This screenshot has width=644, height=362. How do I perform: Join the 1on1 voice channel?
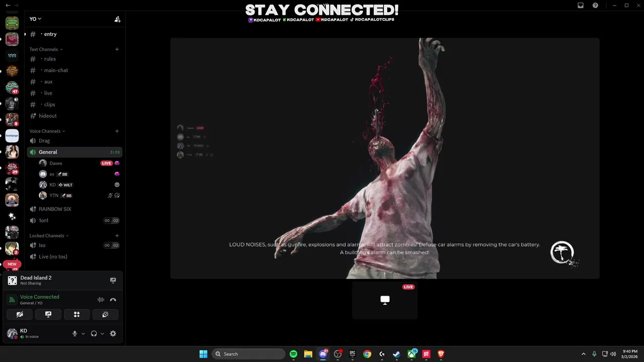click(x=74, y=220)
